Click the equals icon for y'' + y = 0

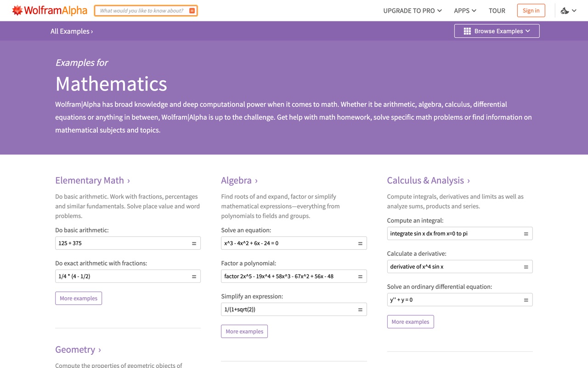[526, 300]
